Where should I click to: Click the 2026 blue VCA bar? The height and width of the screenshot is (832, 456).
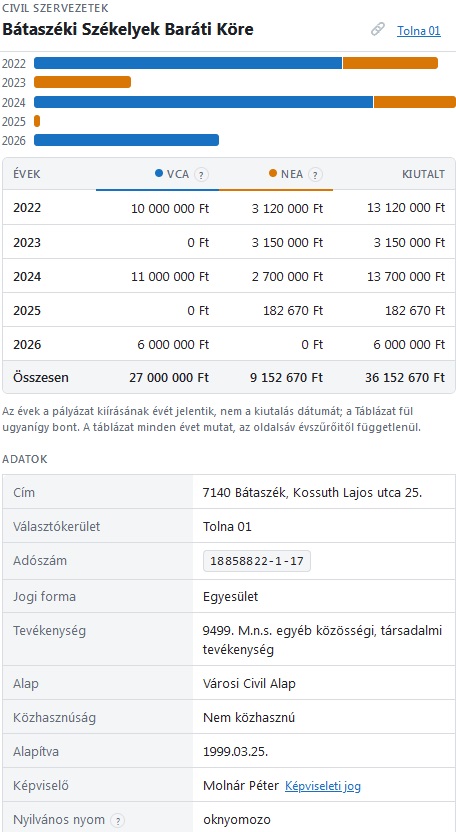click(x=126, y=140)
